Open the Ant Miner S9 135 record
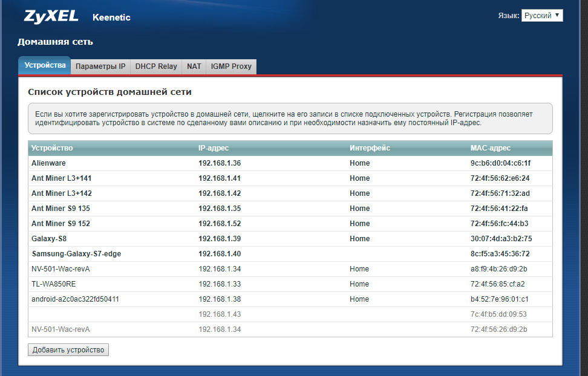The height and width of the screenshot is (376, 588). tap(60, 209)
